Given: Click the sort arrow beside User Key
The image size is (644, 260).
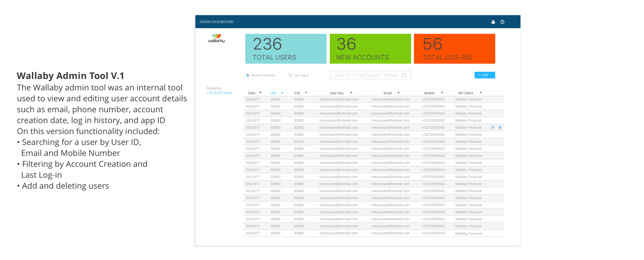Looking at the screenshot, I should pyautogui.click(x=351, y=93).
